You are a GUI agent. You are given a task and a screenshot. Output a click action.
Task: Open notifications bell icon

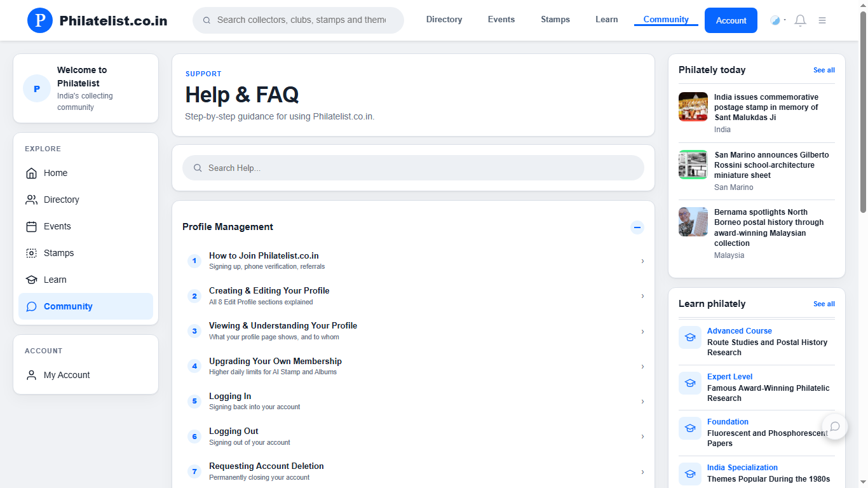[x=801, y=20]
